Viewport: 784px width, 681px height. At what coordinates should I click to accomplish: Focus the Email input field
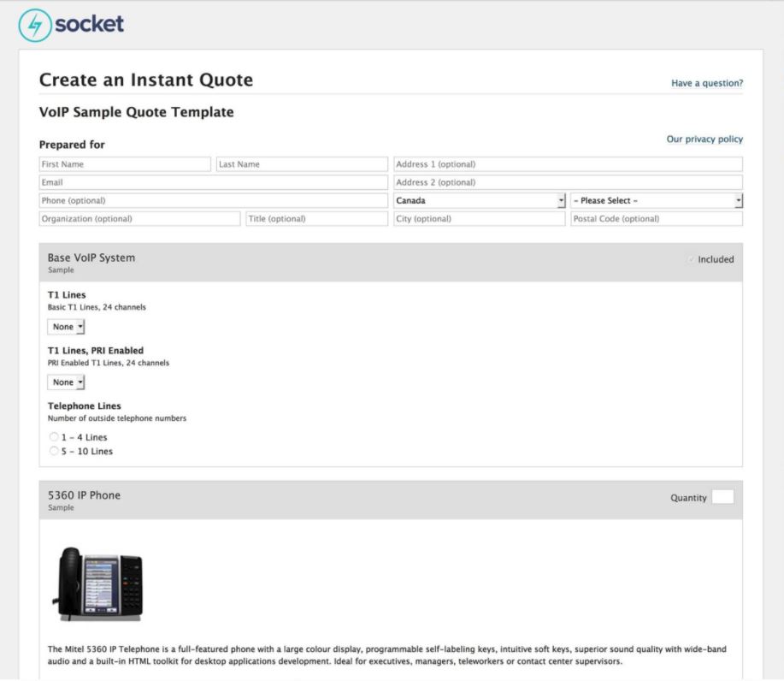click(x=213, y=182)
